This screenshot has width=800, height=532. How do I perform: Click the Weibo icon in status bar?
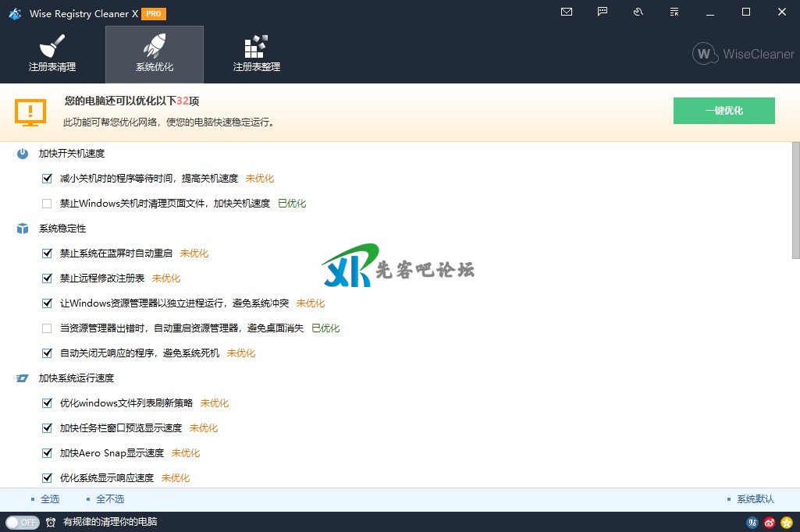tap(770, 523)
